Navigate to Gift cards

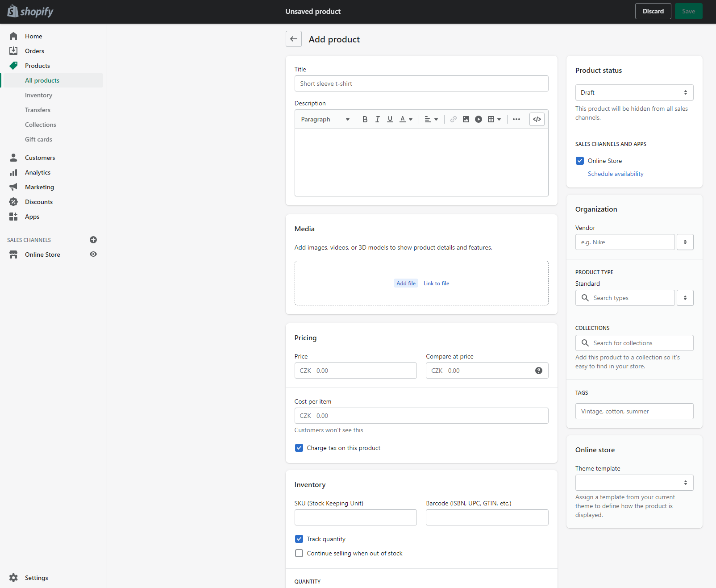coord(38,139)
